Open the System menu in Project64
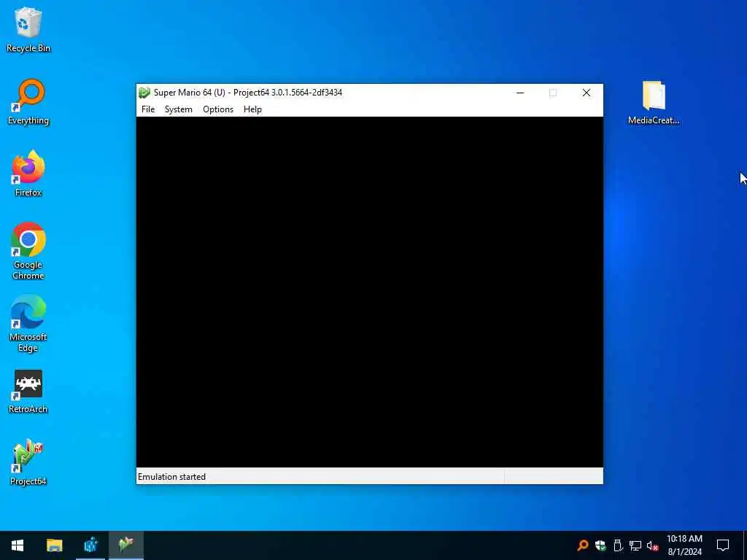The image size is (747, 560). [179, 109]
